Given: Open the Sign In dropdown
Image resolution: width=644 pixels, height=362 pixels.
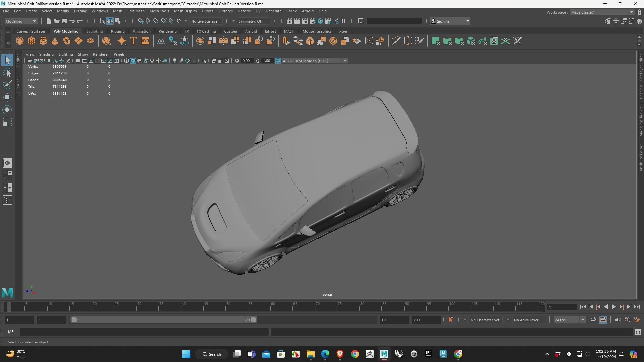Looking at the screenshot, I should coord(450,21).
